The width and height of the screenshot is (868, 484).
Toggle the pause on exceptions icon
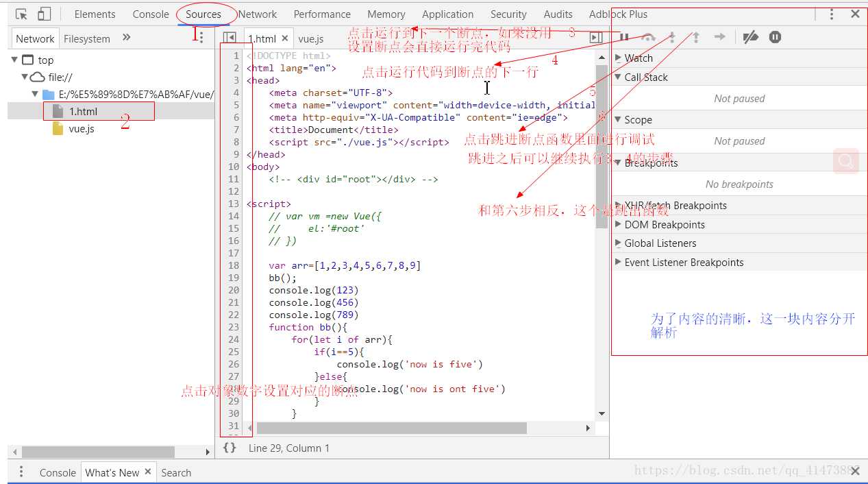tap(775, 37)
